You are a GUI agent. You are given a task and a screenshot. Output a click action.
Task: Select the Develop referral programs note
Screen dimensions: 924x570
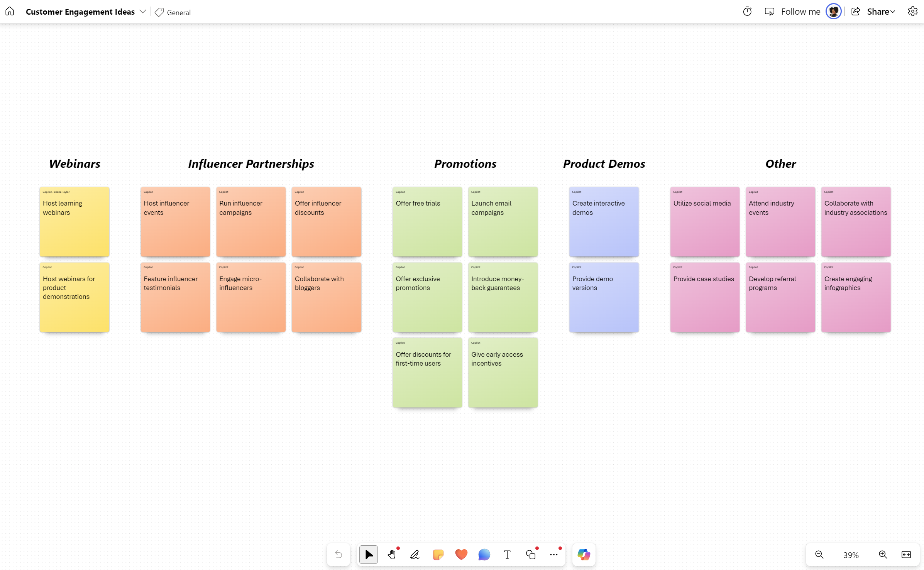point(780,297)
